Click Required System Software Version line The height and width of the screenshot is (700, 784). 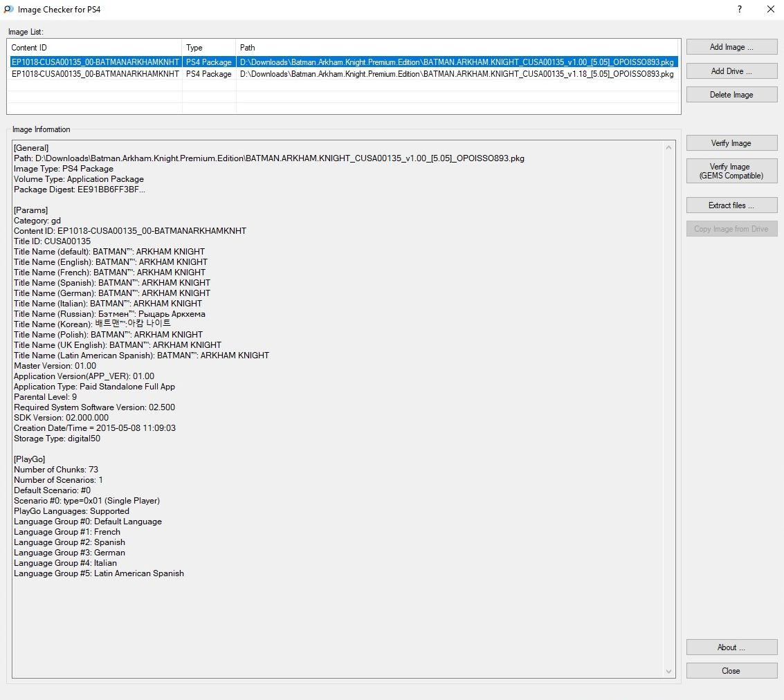95,407
